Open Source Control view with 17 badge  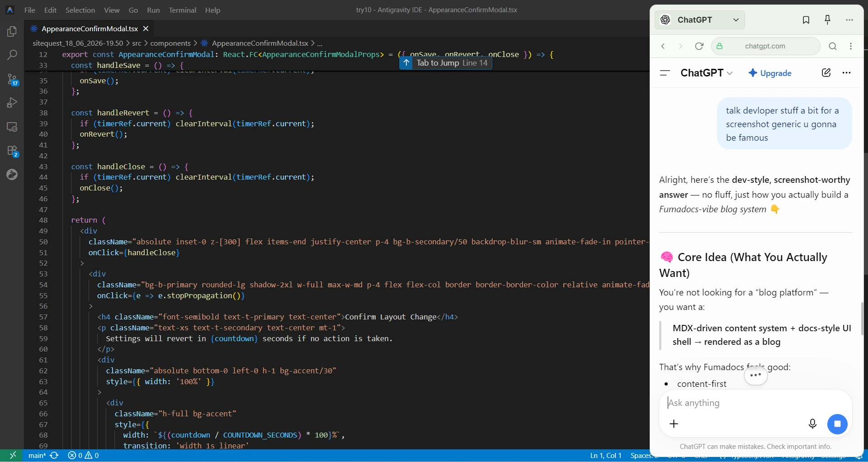(x=12, y=80)
